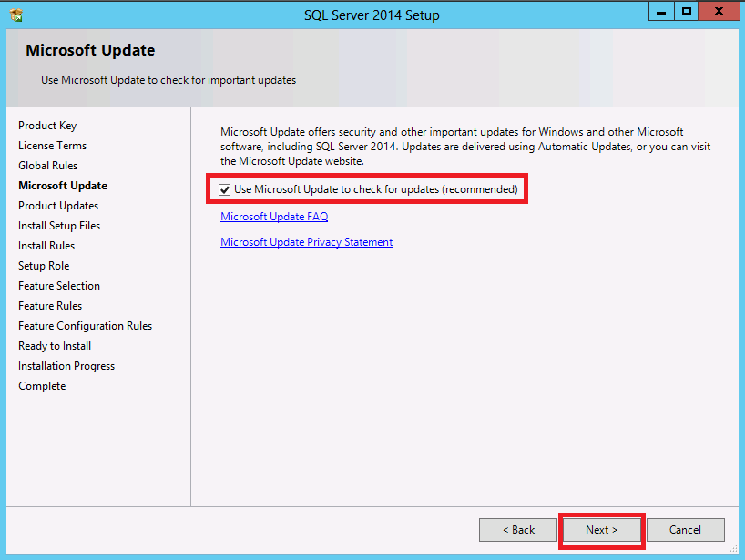Select Global Rules step in sidebar
The image size is (745, 560).
[x=48, y=166]
